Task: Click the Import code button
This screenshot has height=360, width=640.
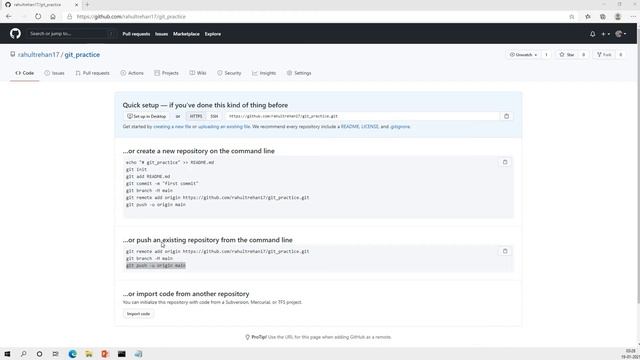Action: tap(138, 314)
